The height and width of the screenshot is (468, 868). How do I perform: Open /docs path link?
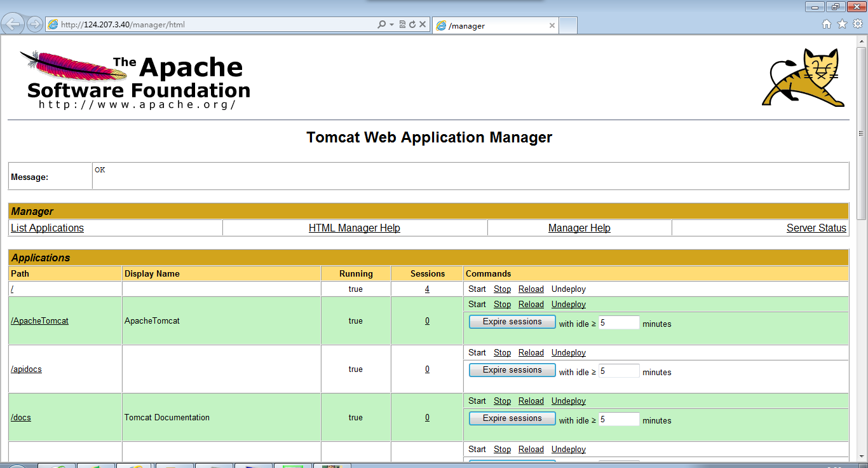click(x=21, y=418)
